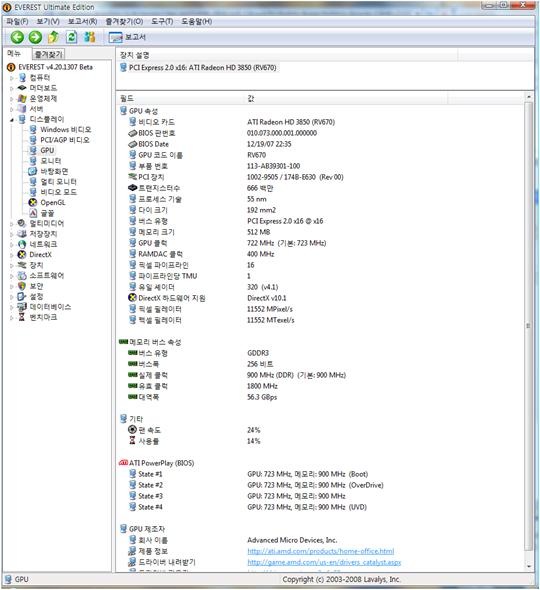Click the 저장장치 icon in tree
This screenshot has width=540, height=590.
click(x=22, y=234)
